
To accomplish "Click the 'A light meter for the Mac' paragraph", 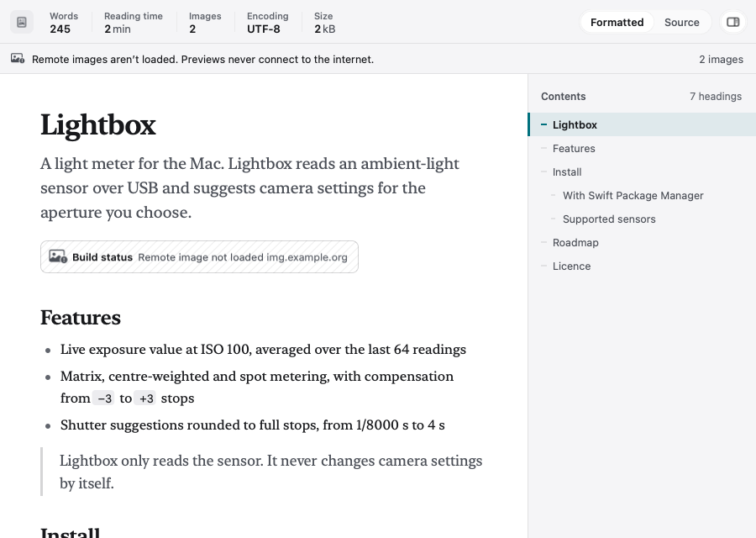I will tap(249, 187).
